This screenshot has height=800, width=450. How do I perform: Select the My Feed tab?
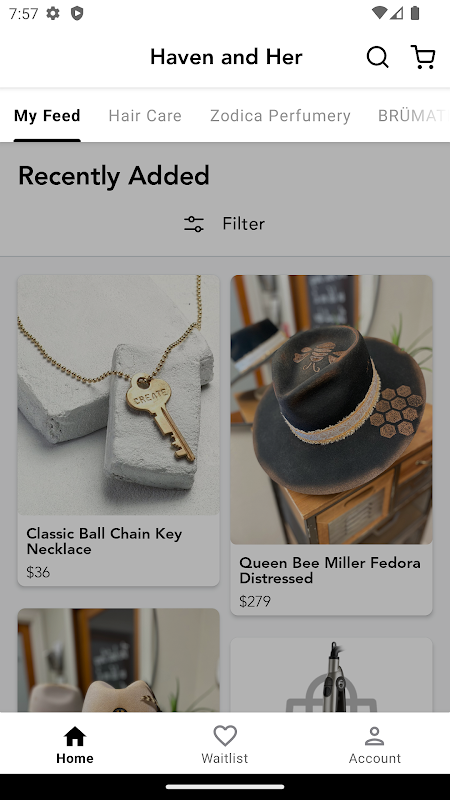coord(47,116)
